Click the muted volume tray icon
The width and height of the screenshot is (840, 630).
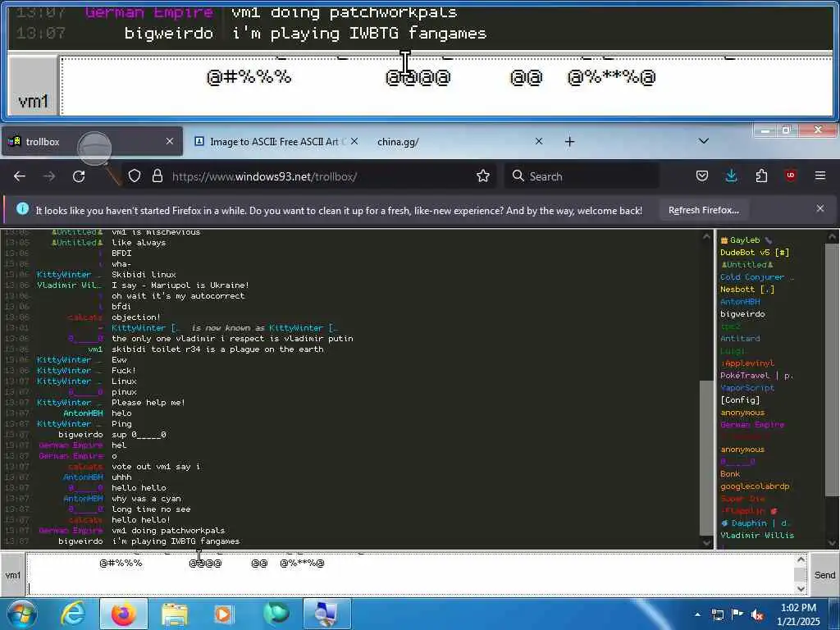tap(757, 615)
